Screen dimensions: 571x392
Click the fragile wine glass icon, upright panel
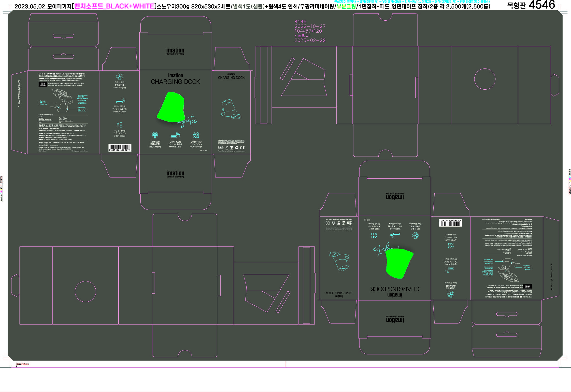click(231, 148)
